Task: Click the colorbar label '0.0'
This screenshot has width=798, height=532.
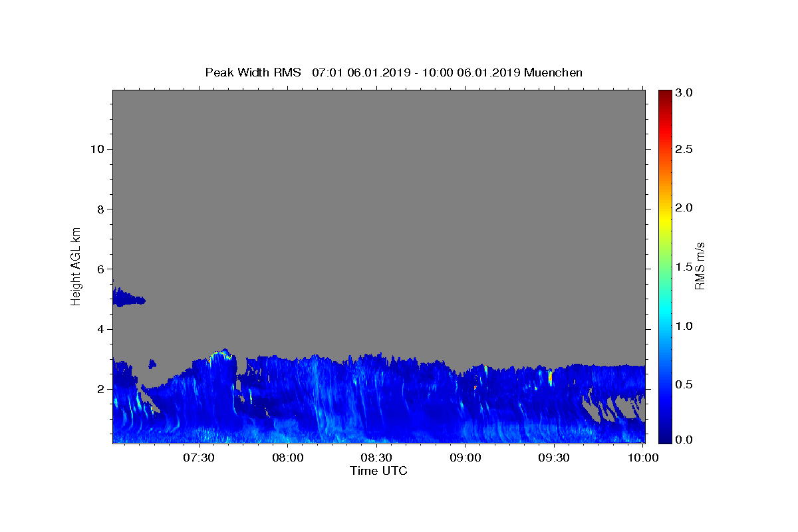Action: pyautogui.click(x=684, y=440)
